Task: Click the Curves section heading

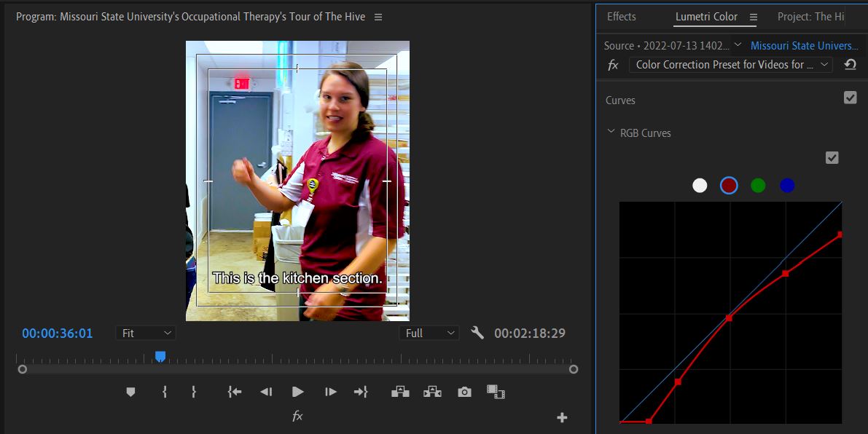Action: tap(620, 100)
